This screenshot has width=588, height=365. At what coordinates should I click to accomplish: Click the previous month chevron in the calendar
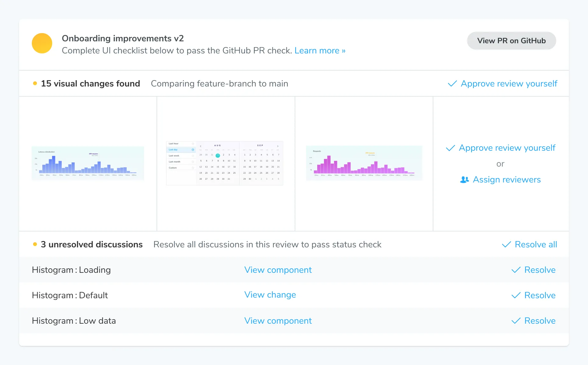click(x=200, y=146)
